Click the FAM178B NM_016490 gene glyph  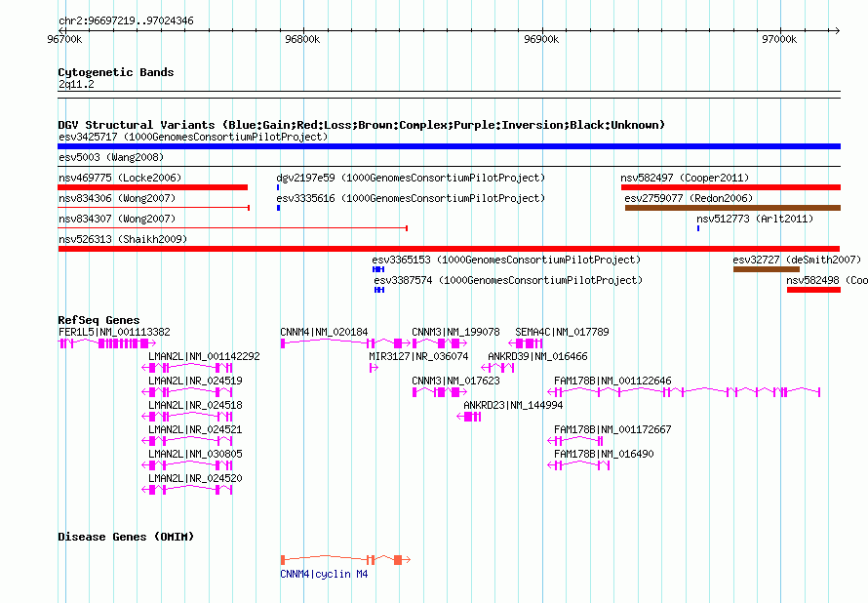578,465
